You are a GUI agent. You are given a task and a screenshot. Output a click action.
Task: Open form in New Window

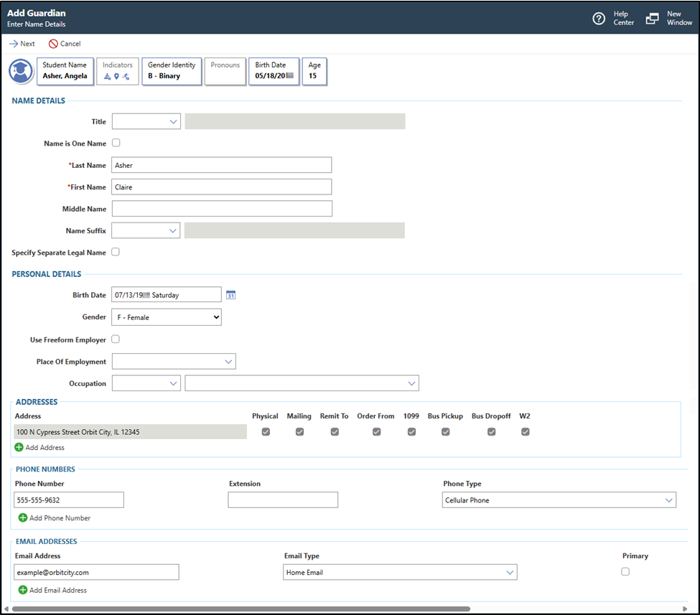(x=652, y=19)
